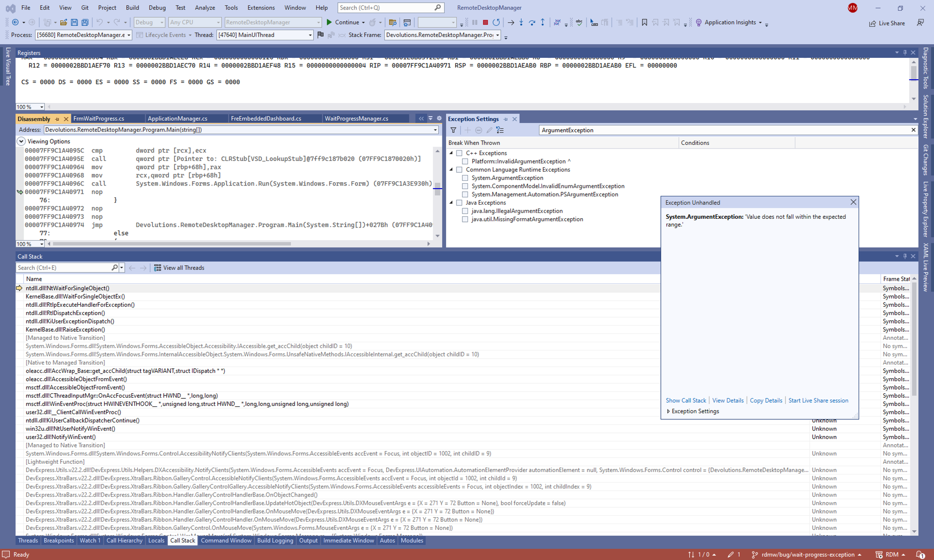Screen dimensions: 934x560
Task: Click the Navigate Backward arrow icon
Action: 16,22
